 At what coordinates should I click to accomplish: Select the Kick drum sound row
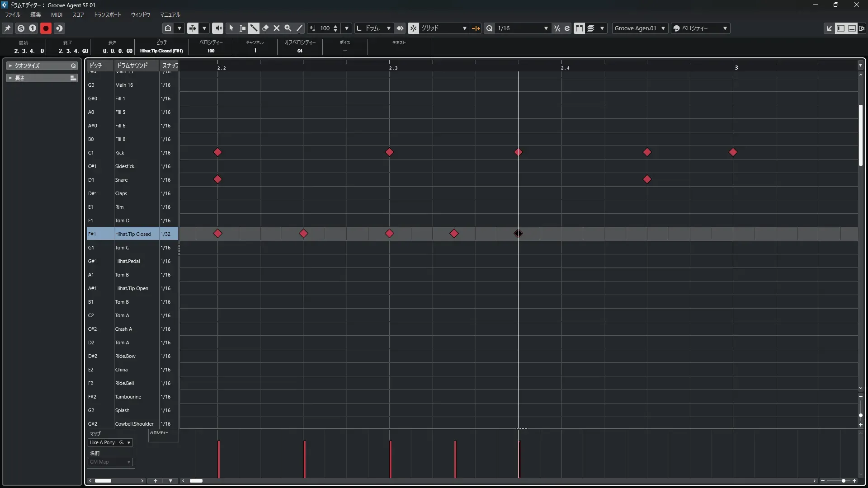coord(120,153)
